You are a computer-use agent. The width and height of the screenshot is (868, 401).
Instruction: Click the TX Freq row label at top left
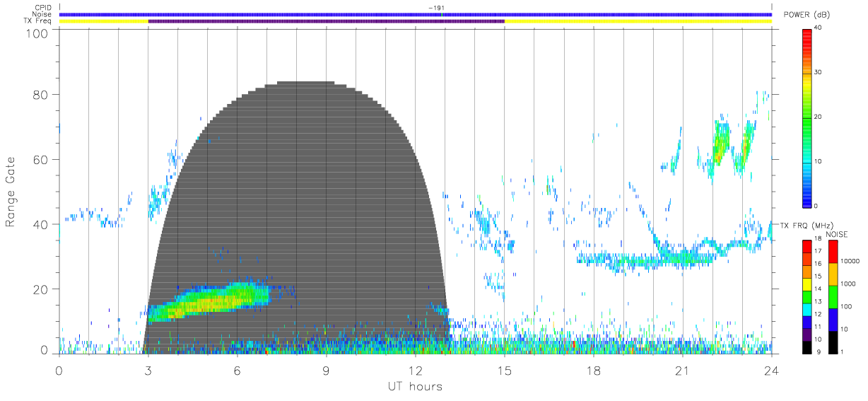pyautogui.click(x=39, y=21)
